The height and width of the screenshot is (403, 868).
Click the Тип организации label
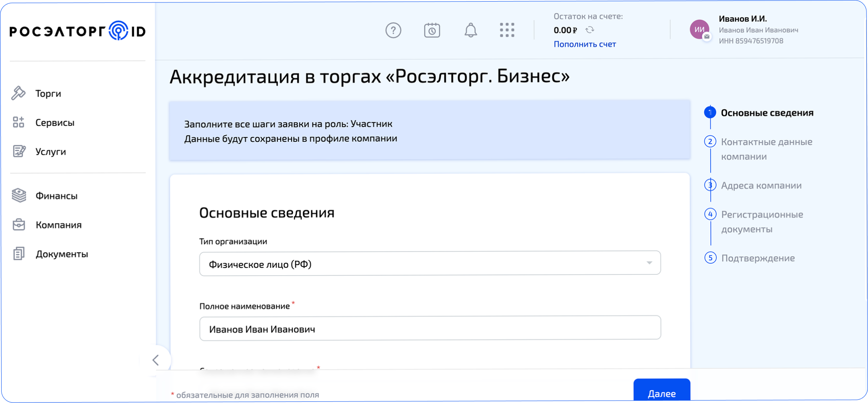tap(233, 241)
